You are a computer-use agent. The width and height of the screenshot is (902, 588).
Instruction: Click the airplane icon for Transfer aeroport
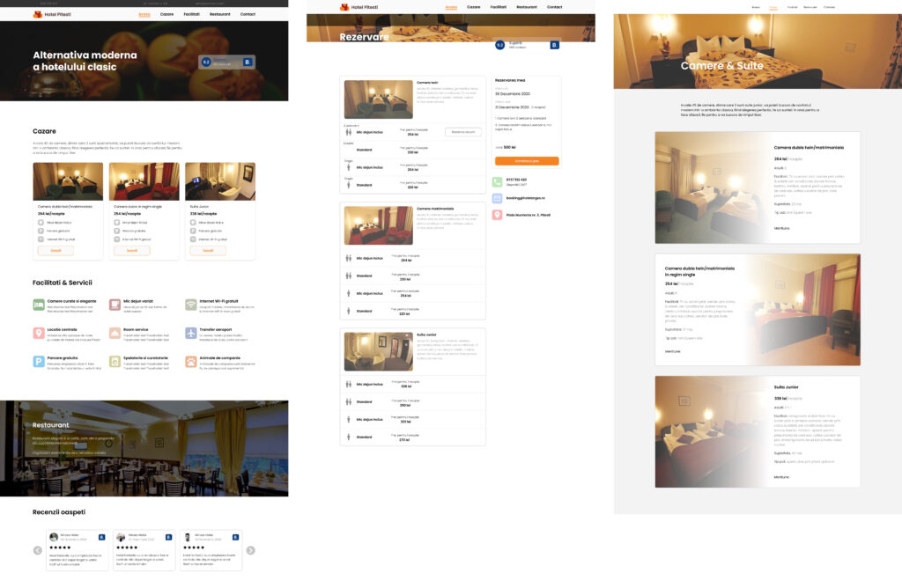[191, 333]
